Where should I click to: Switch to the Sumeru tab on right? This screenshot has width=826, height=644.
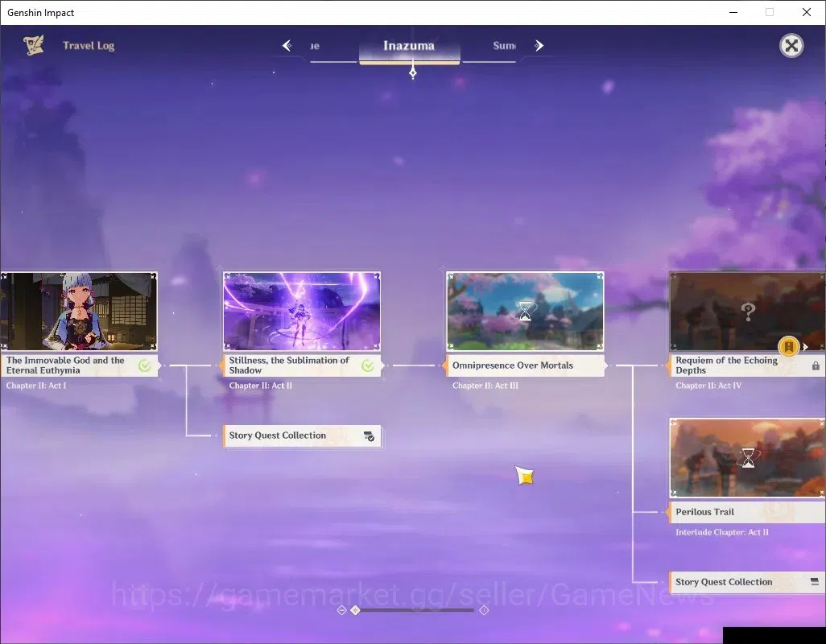click(504, 46)
